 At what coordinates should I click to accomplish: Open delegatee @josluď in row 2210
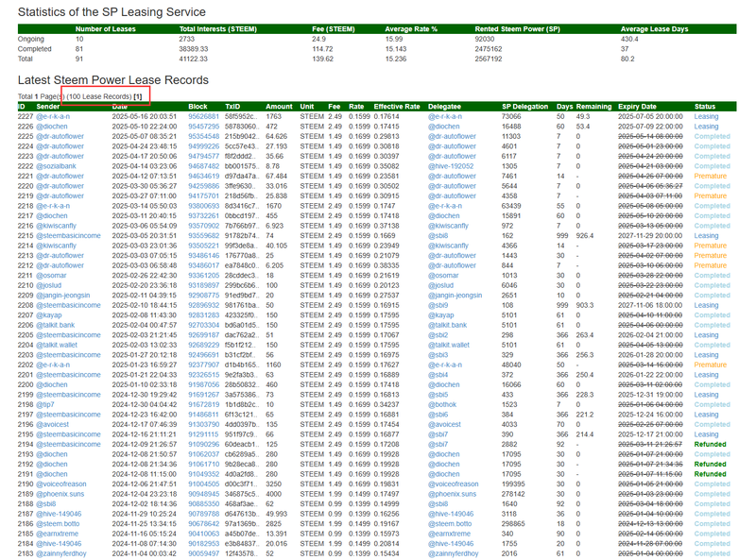point(440,285)
